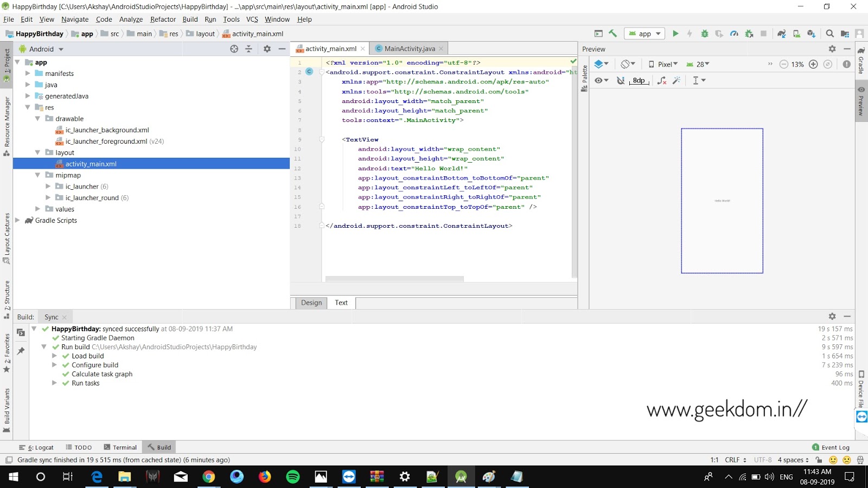Click the Debug app bug icon
The height and width of the screenshot is (488, 868).
pyautogui.click(x=705, y=34)
